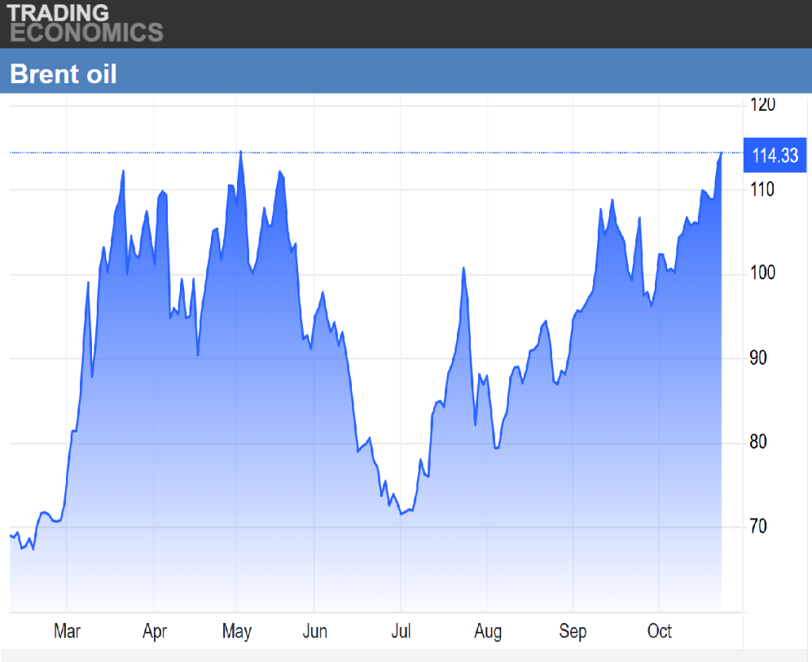Image resolution: width=812 pixels, height=662 pixels.
Task: Click the 114.33 current price label
Action: point(775,155)
